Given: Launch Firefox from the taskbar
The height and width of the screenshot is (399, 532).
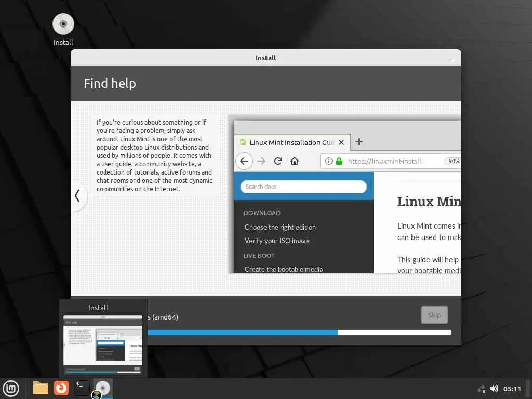Looking at the screenshot, I should 61,388.
